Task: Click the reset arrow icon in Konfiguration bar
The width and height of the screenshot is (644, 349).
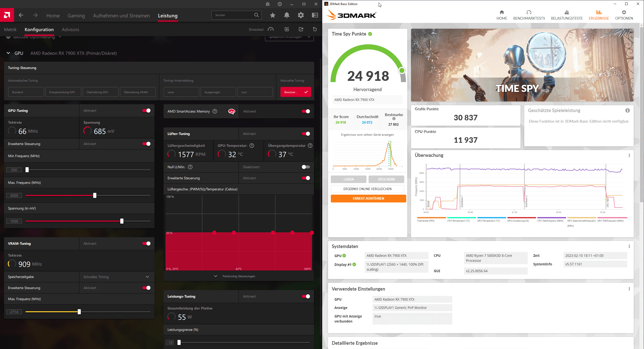Action: click(315, 29)
